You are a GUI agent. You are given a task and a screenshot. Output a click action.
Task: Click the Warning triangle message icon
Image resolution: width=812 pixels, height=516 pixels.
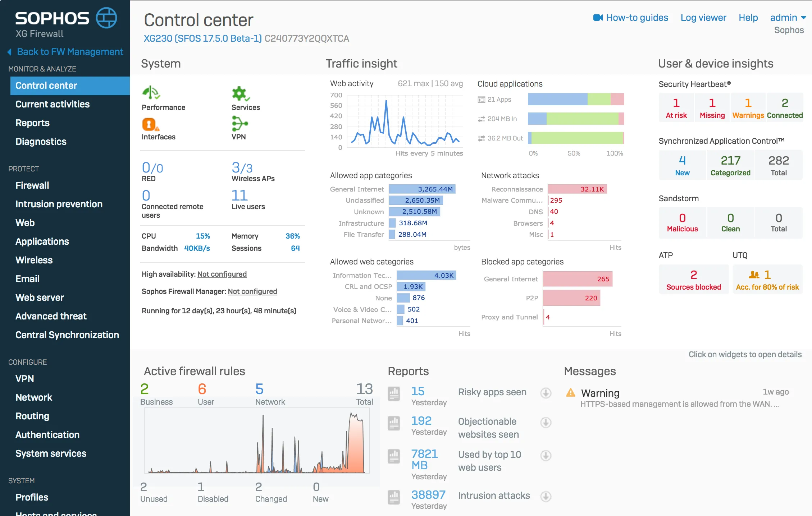[x=571, y=393]
